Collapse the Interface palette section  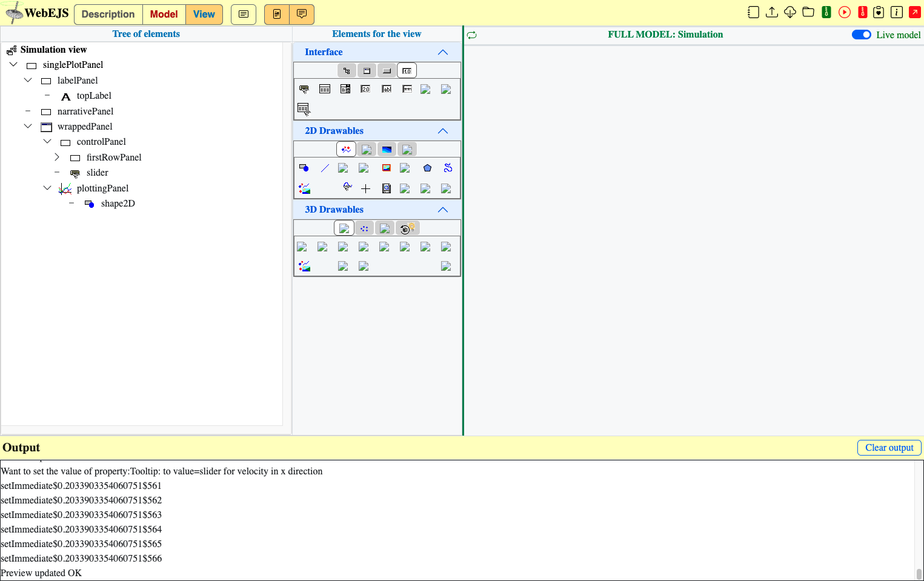pos(443,52)
